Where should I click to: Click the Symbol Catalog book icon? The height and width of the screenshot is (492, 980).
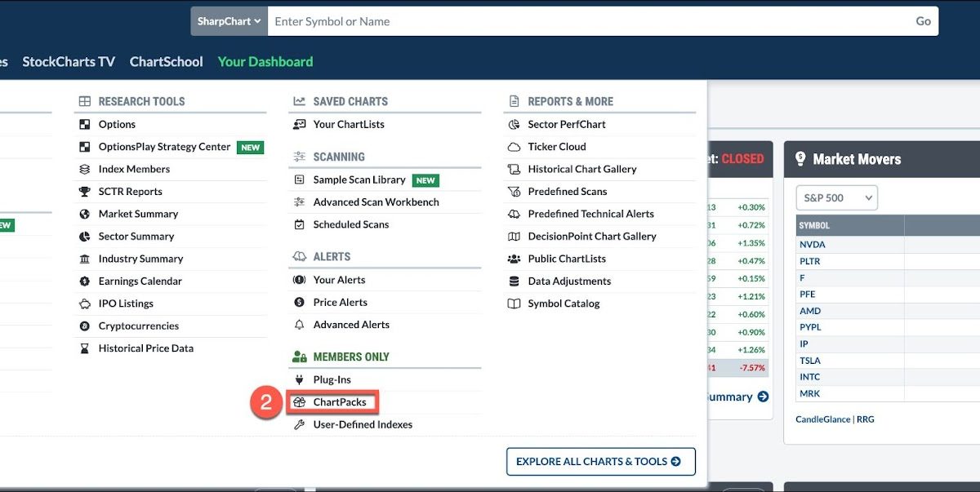[514, 304]
